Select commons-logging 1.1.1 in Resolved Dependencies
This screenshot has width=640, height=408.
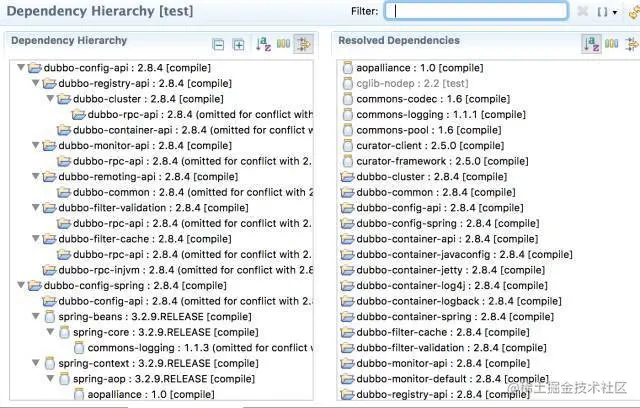pyautogui.click(x=433, y=115)
